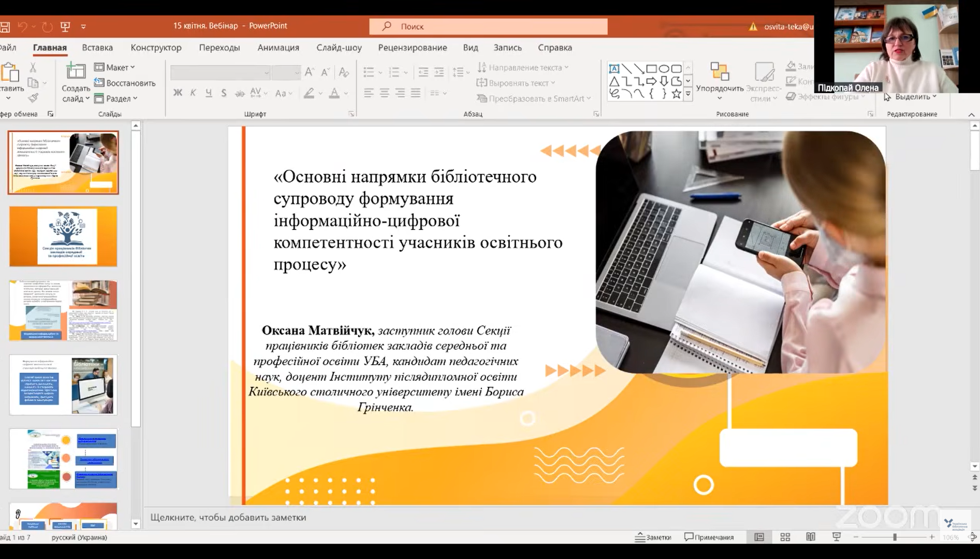Click the Восстановить reset button

click(125, 83)
